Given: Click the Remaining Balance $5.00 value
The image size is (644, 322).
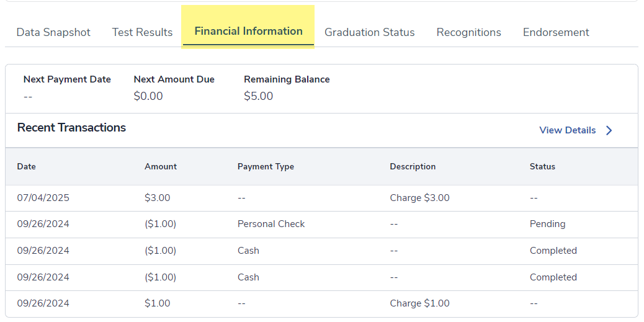Looking at the screenshot, I should click(x=258, y=96).
